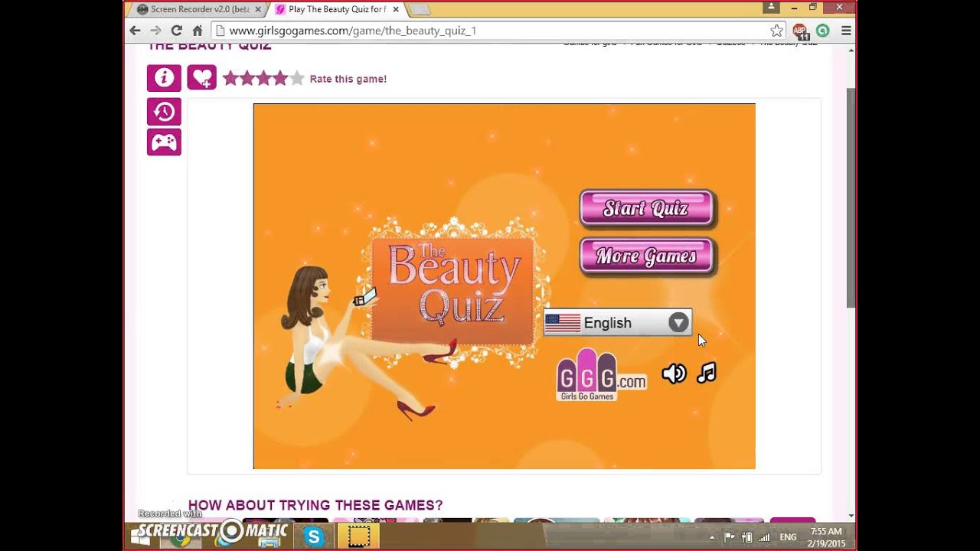The height and width of the screenshot is (551, 980).
Task: Click the game controller sidebar icon
Action: click(164, 142)
